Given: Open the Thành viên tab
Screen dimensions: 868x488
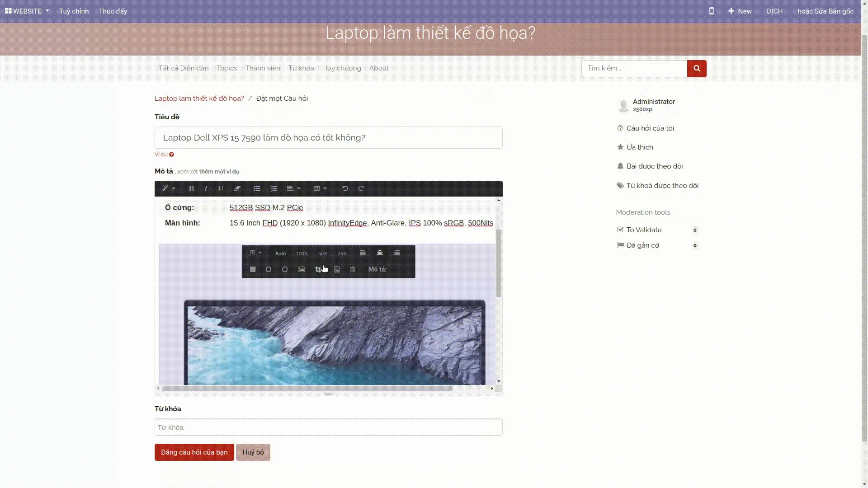Looking at the screenshot, I should [x=263, y=68].
